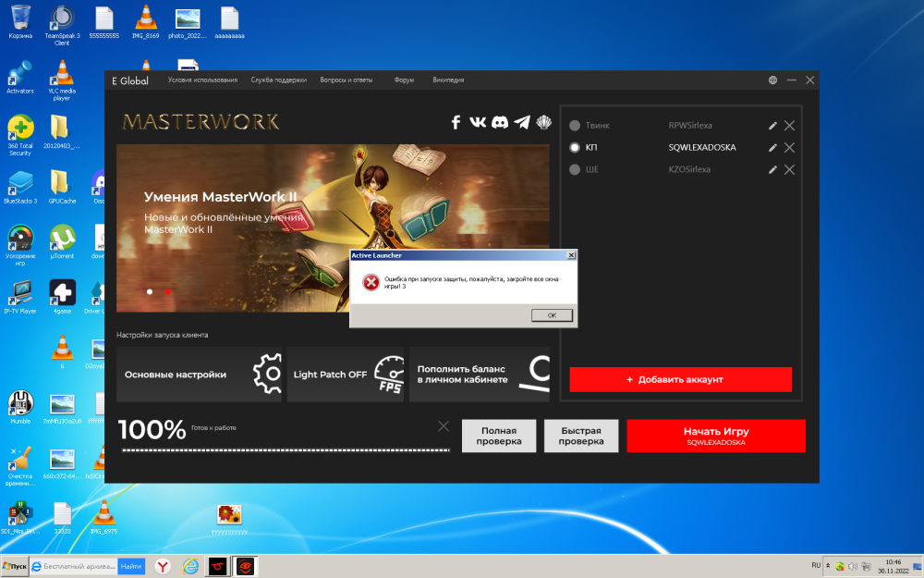924x578 pixels.
Task: Click the seashell icon beside Telegram
Action: point(543,122)
